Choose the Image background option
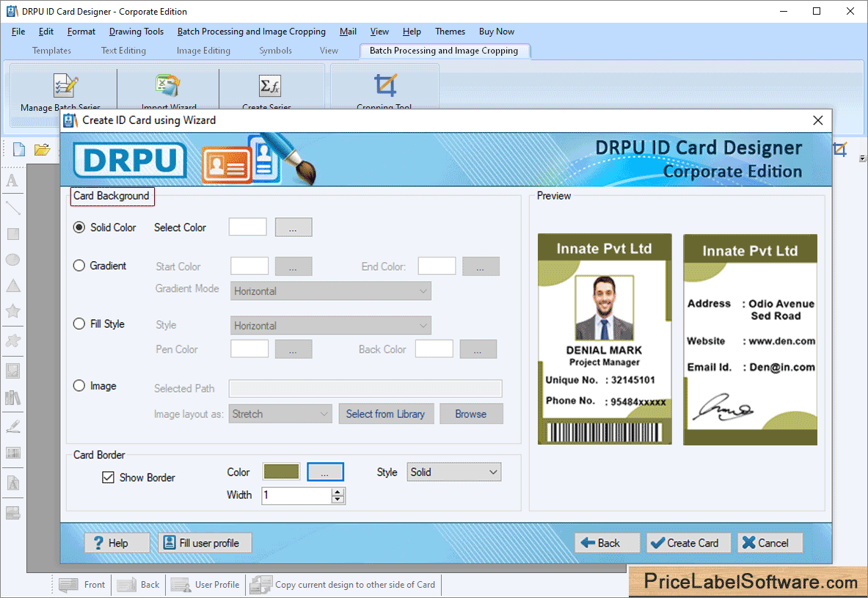This screenshot has width=868, height=598. pos(79,385)
